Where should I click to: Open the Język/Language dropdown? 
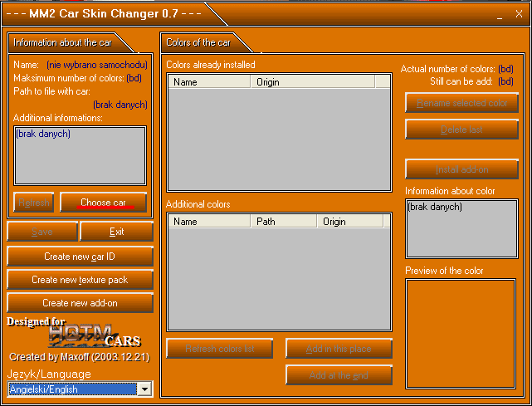tap(145, 389)
